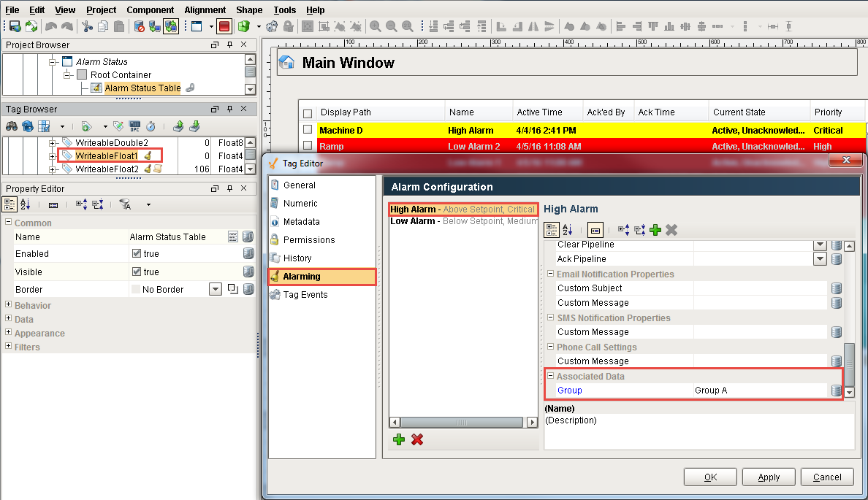This screenshot has width=868, height=500.
Task: Open the Ack Pipeline dropdown
Action: tap(821, 259)
